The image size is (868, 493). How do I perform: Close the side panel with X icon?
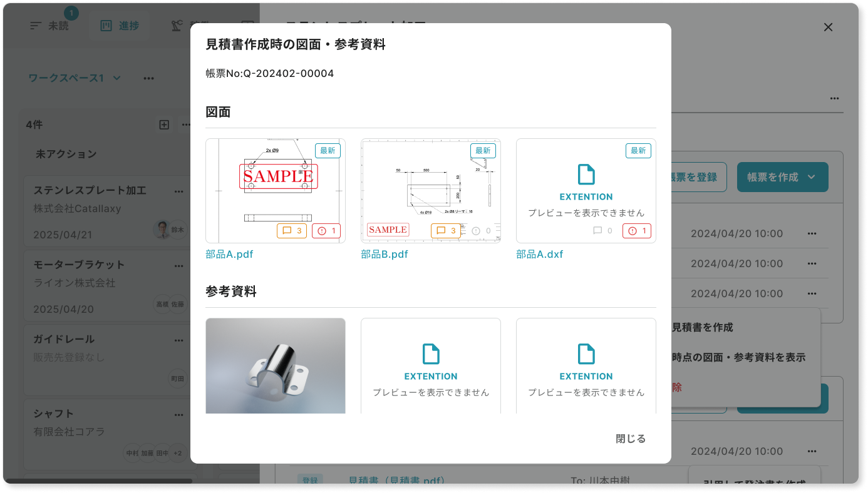click(828, 27)
